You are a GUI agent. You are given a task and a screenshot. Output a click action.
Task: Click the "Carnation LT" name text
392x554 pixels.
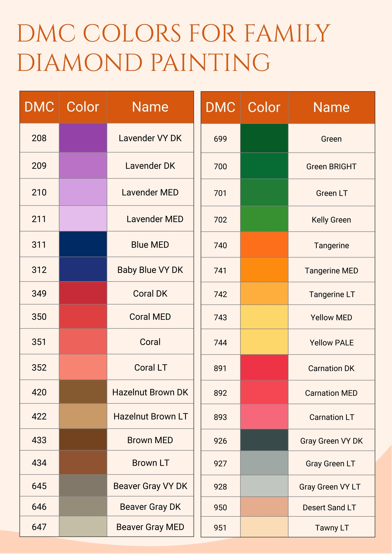coord(332,417)
